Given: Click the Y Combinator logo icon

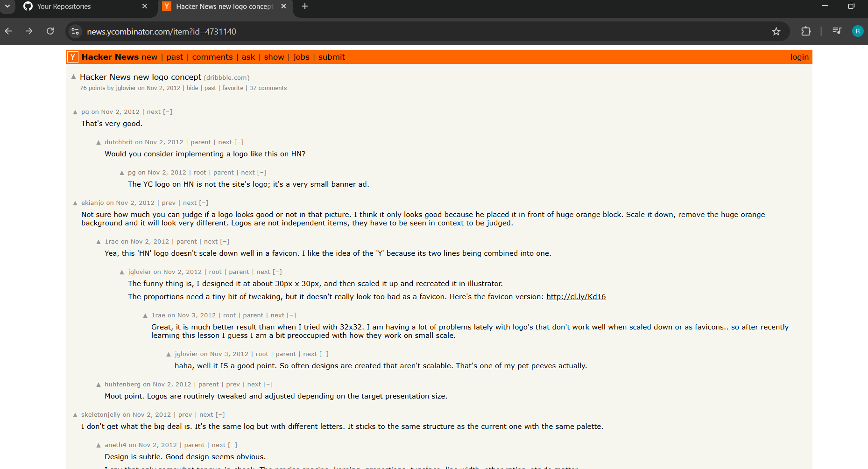Looking at the screenshot, I should [x=73, y=57].
